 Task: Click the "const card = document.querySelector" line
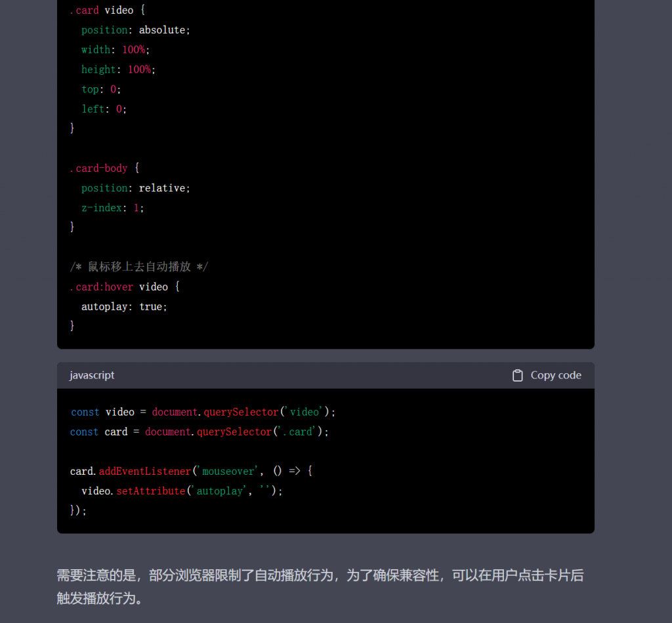199,432
